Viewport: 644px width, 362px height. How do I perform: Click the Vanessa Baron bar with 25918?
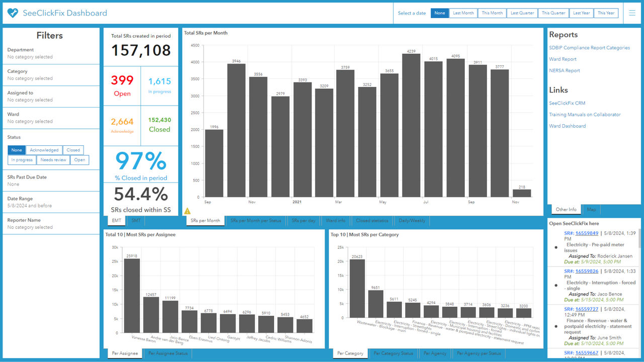click(132, 296)
